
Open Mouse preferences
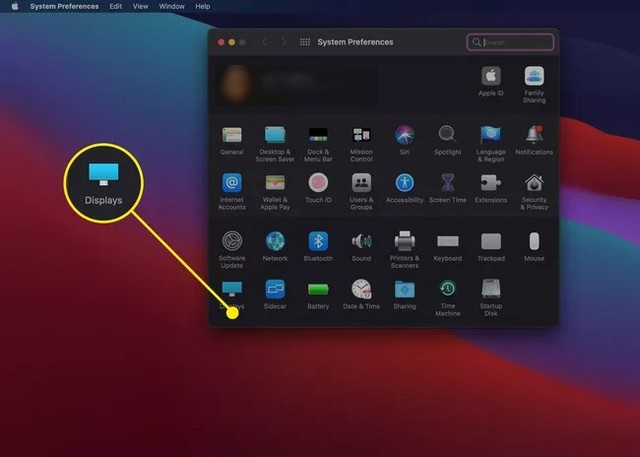[534, 246]
